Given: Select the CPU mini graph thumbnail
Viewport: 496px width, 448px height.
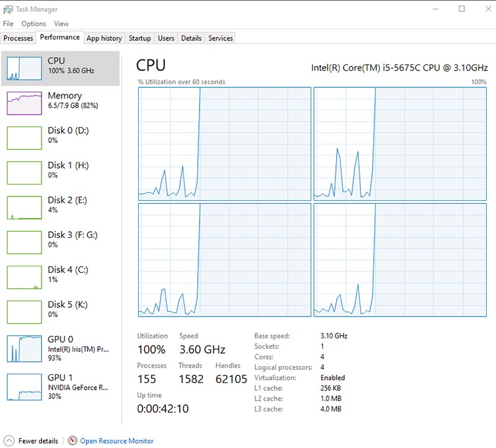Looking at the screenshot, I should (x=24, y=68).
